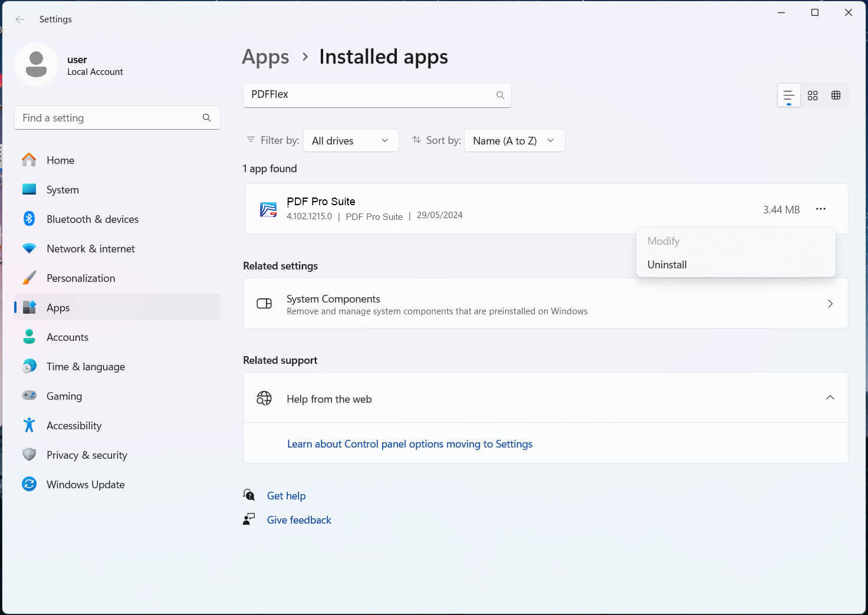Collapse the Help from the web section
Screen dimensions: 868x615
(830, 397)
